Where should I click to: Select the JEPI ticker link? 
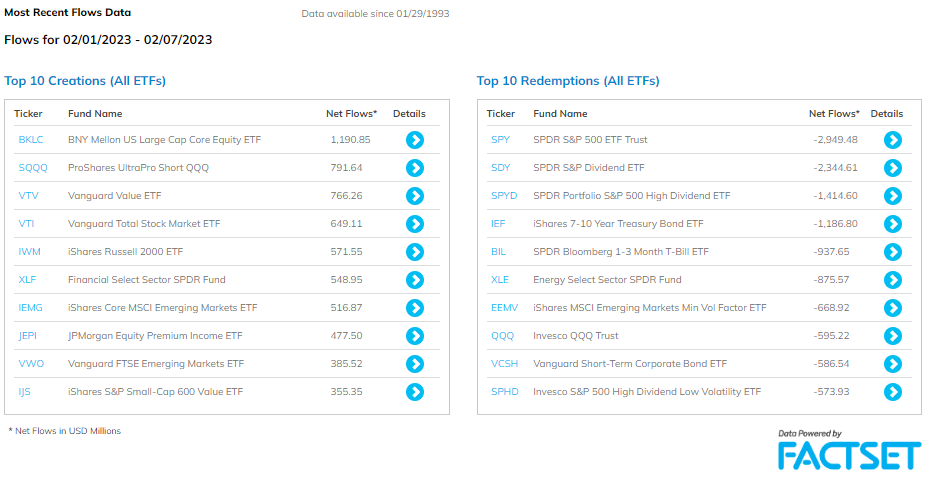tap(27, 335)
